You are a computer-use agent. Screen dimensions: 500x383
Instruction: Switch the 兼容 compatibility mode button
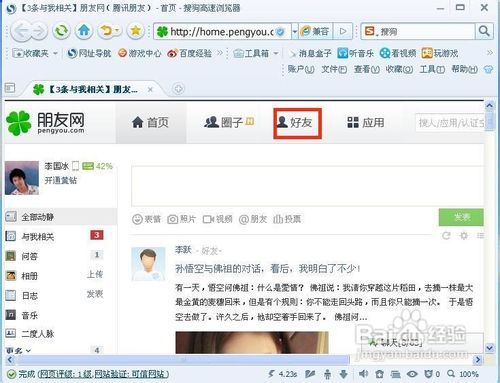(x=316, y=32)
